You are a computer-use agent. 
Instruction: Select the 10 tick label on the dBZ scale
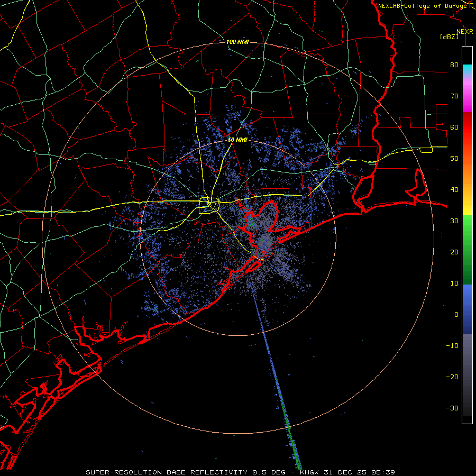point(454,283)
